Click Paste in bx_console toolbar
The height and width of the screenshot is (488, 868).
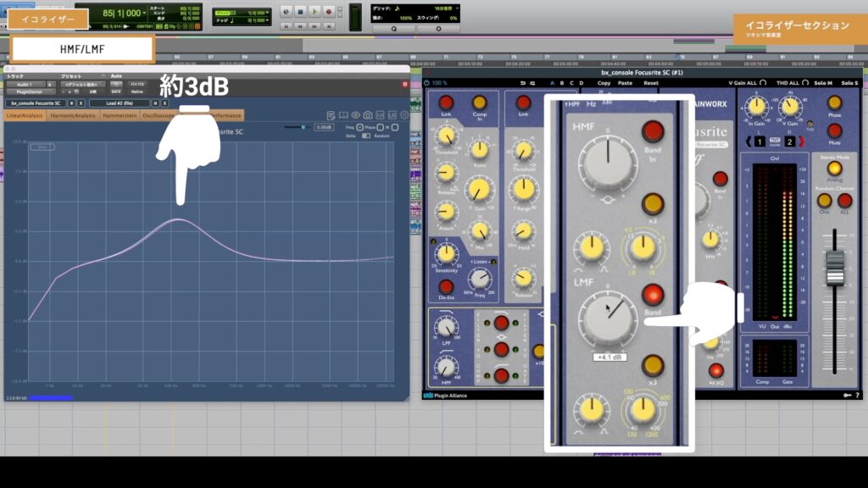625,83
